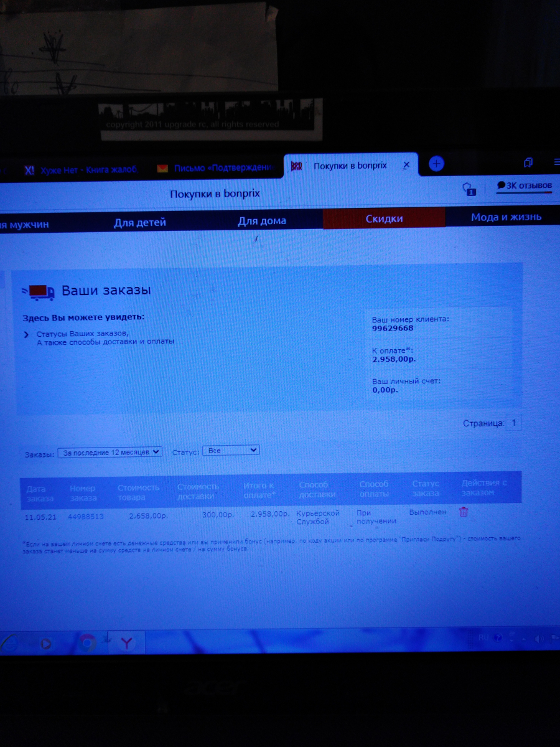
Task: Click personal account balance 0,00р.
Action: tap(385, 390)
